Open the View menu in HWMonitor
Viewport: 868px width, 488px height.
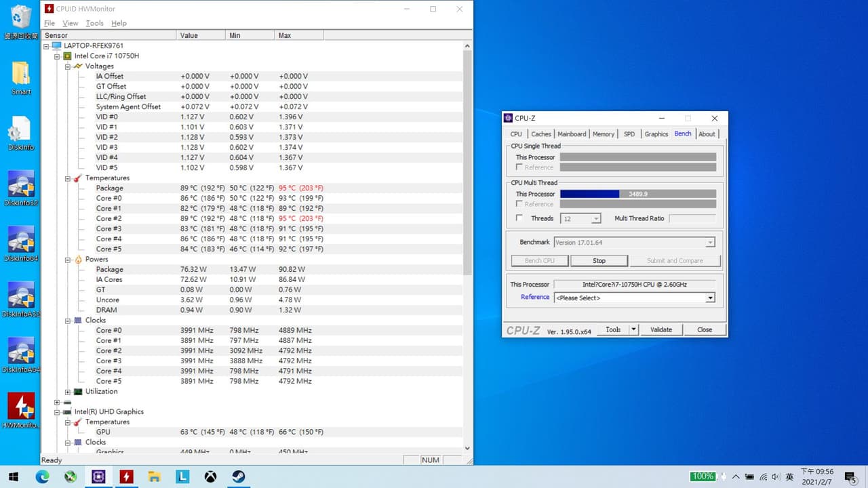click(71, 23)
